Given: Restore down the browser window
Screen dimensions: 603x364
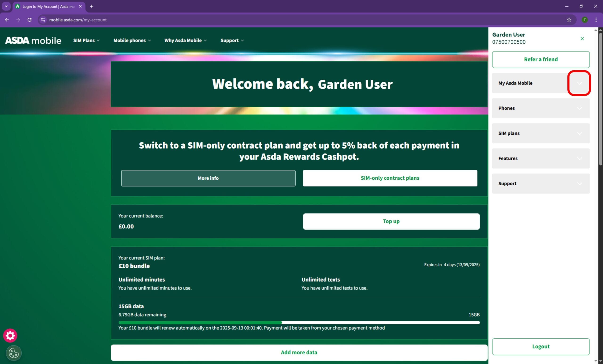Looking at the screenshot, I should pos(581,6).
